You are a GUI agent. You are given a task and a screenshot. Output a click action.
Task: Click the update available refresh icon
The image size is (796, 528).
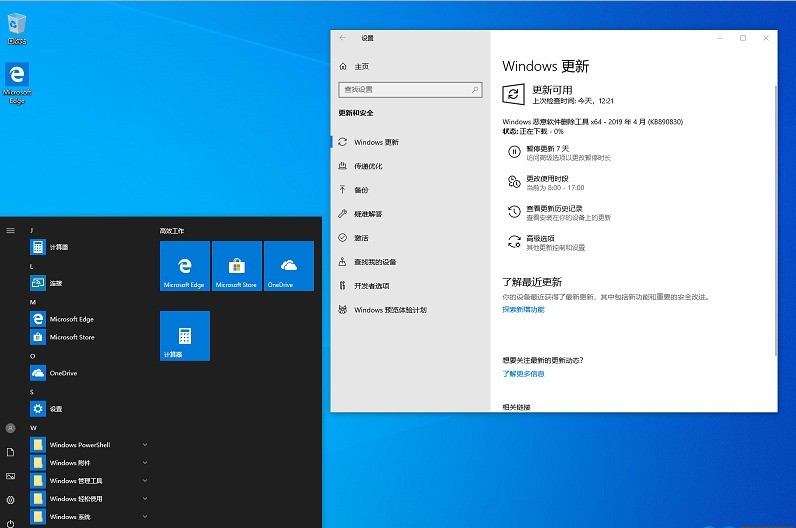tap(513, 94)
